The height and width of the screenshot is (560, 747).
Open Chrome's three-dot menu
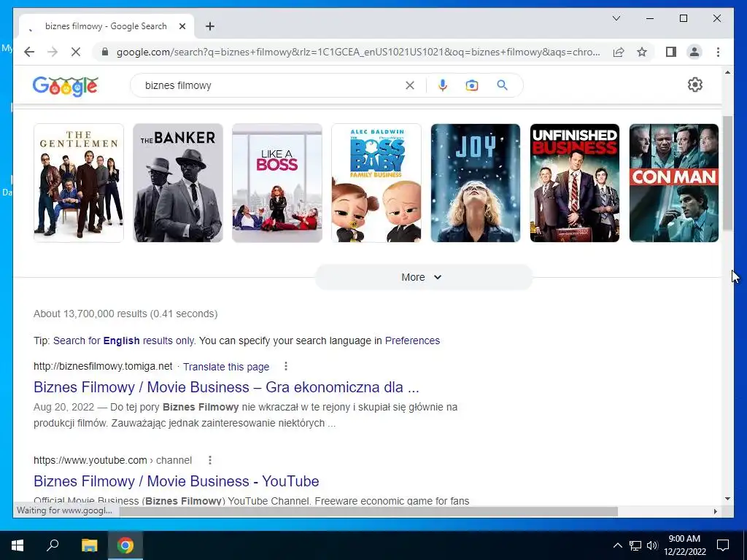(718, 52)
